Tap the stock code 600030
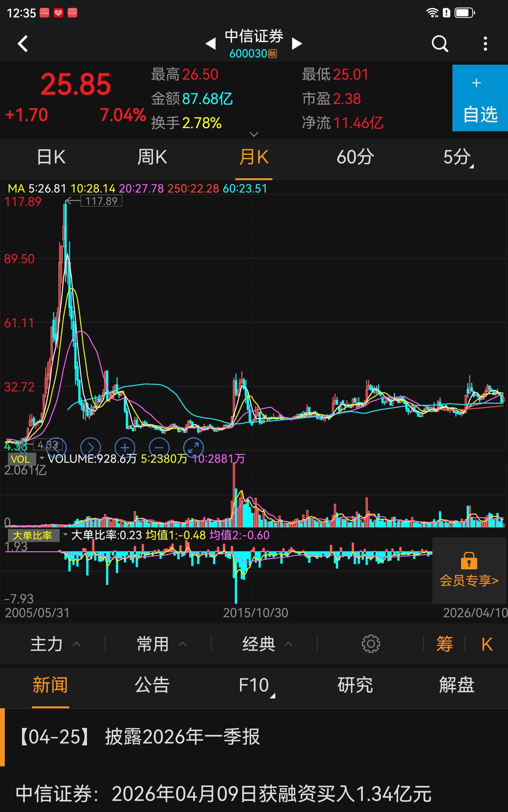Viewport: 508px width, 812px height. coord(248,54)
